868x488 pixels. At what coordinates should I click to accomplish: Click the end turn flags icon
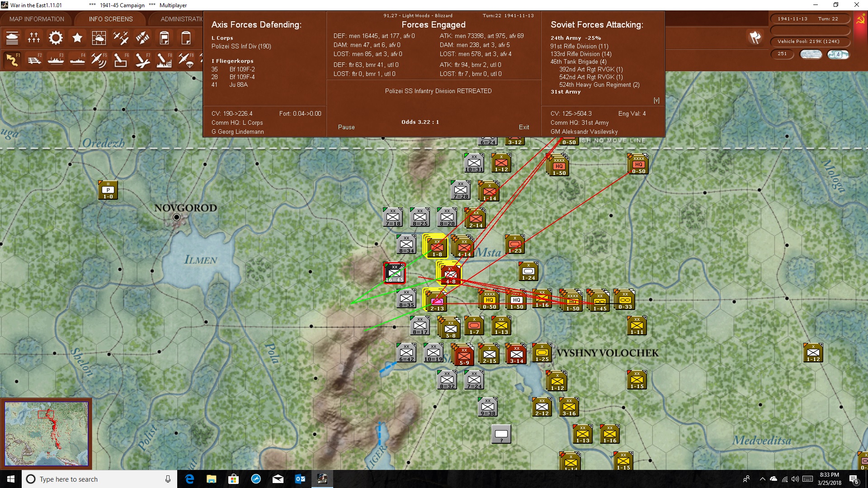(755, 38)
